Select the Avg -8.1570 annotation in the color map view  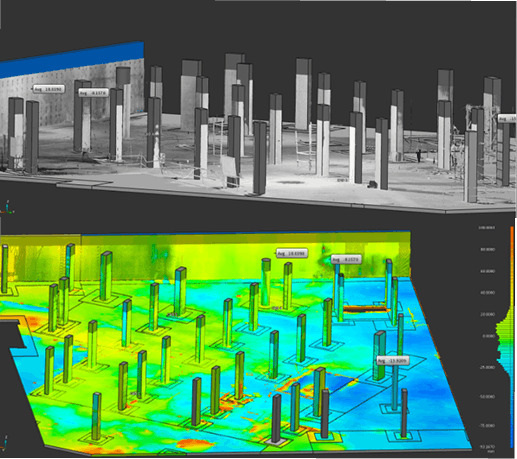(x=346, y=259)
